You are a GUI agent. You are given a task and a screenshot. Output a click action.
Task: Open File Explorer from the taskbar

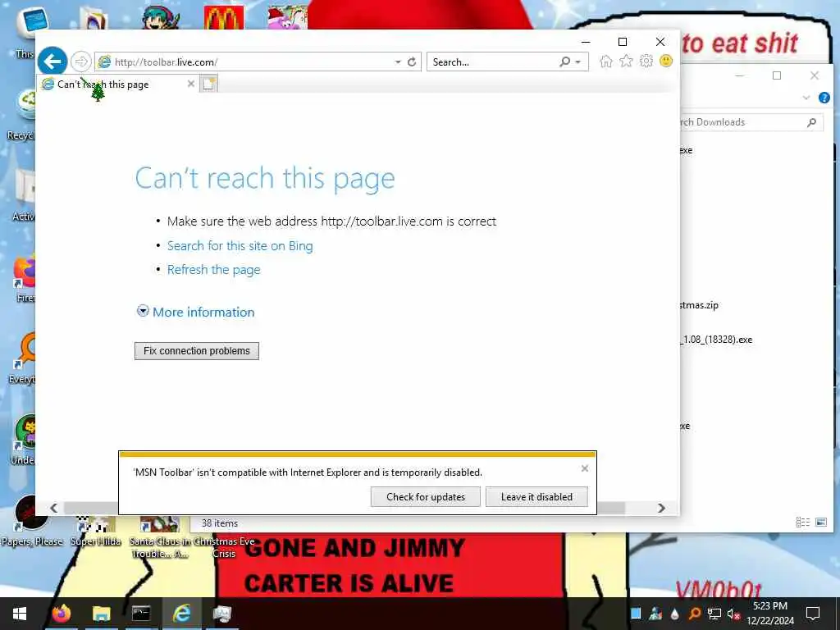click(101, 614)
